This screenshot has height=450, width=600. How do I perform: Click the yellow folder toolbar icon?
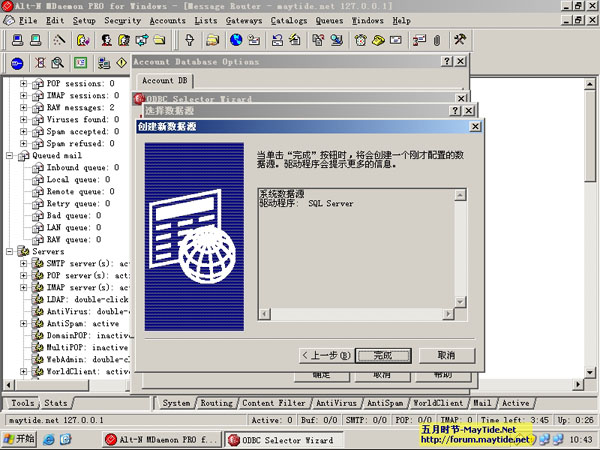click(213, 41)
